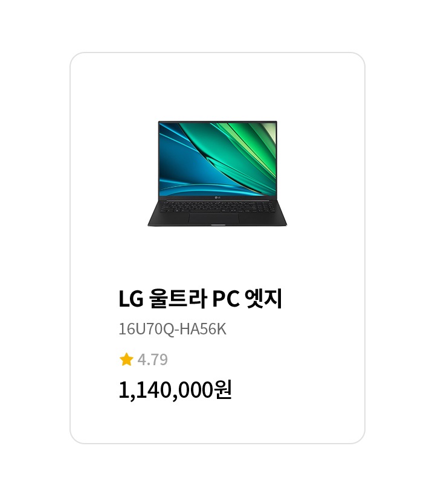Select the 1,140,000원 price text

coord(175,390)
